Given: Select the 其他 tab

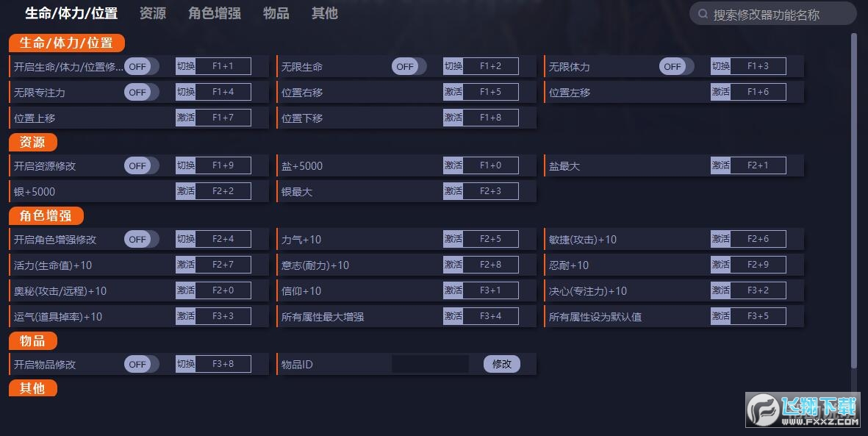Looking at the screenshot, I should [x=324, y=13].
